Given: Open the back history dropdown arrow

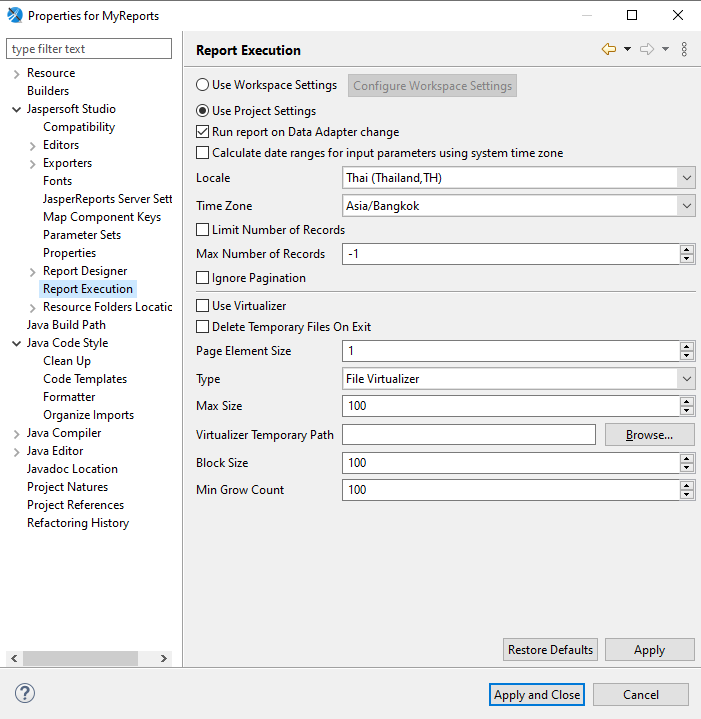Looking at the screenshot, I should click(627, 49).
